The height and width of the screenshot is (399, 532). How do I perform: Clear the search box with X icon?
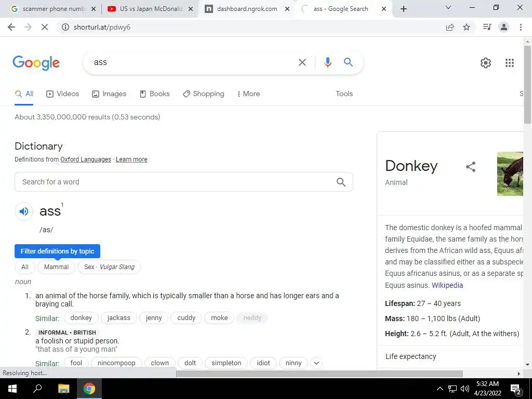pos(302,62)
